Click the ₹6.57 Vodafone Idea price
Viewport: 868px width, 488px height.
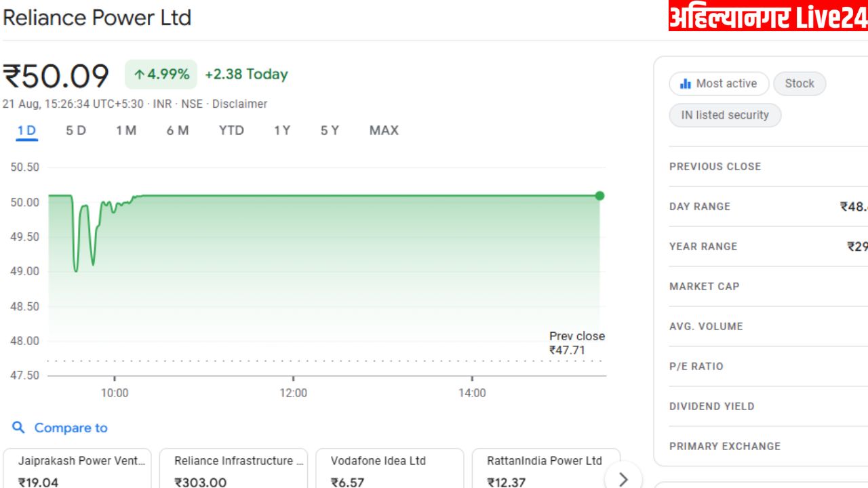(x=347, y=482)
